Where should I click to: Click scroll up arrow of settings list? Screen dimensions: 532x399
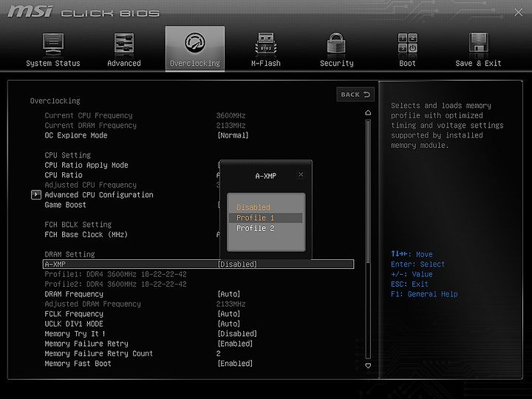368,112
